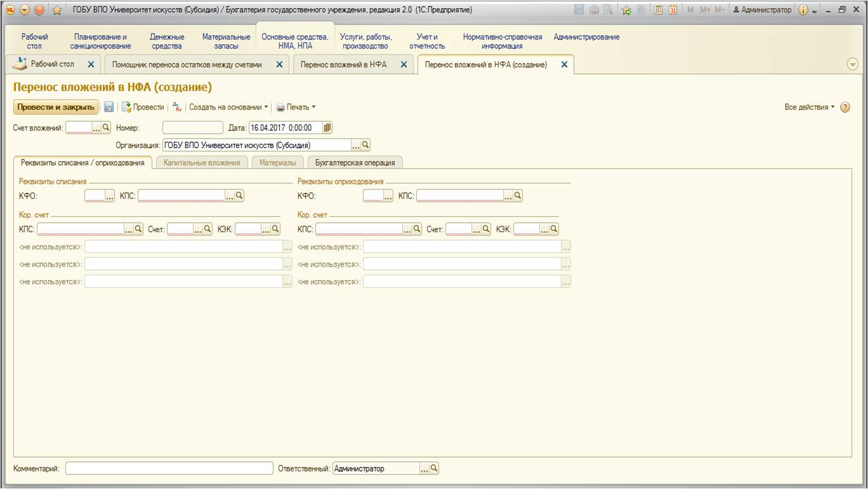Click the search icon beside Счет вложений

[106, 128]
